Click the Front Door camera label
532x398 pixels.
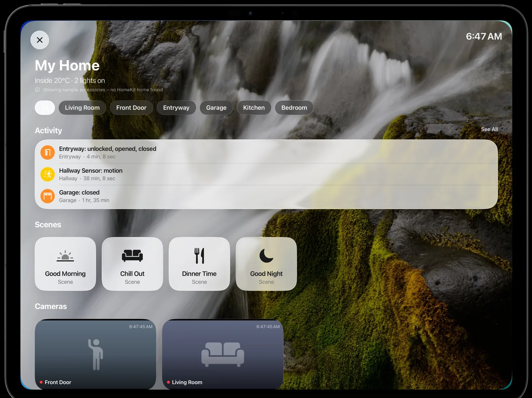click(58, 382)
